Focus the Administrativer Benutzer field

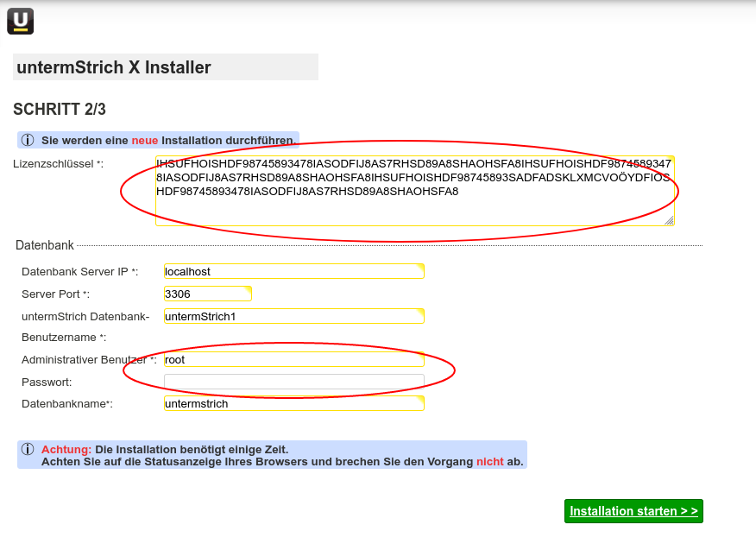pyautogui.click(x=293, y=359)
